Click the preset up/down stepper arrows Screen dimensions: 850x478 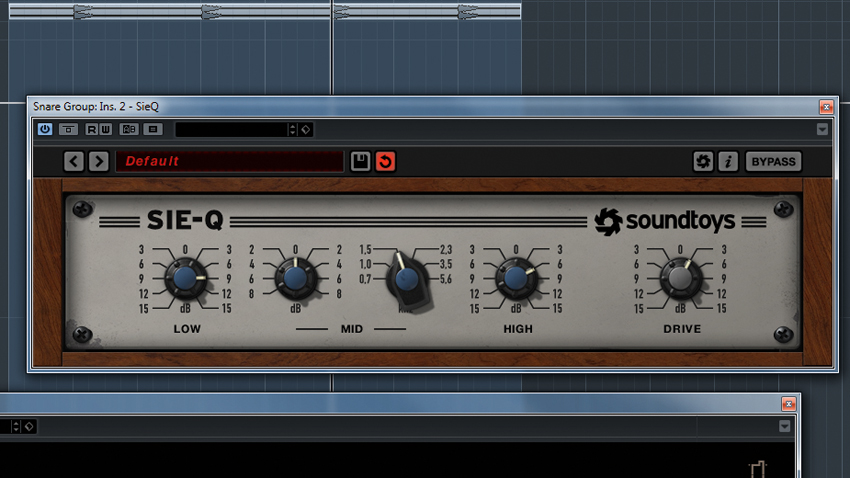click(293, 130)
